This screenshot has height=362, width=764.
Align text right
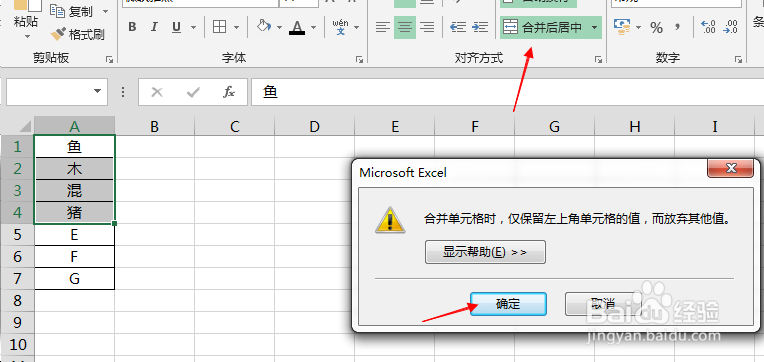427,27
